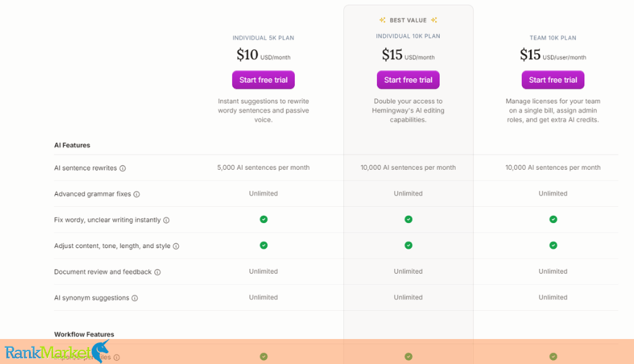Click Team plan Unlimited for AI synonym suggestions

click(x=553, y=297)
